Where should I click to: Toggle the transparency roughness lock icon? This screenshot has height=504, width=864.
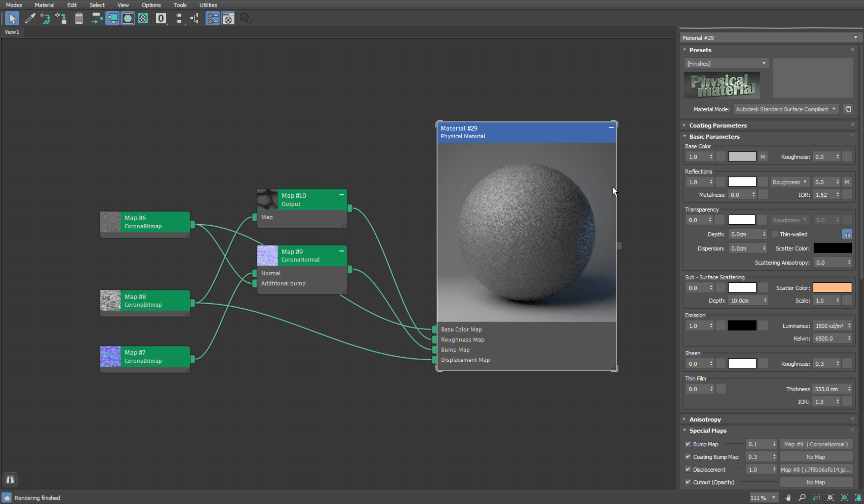(x=847, y=234)
